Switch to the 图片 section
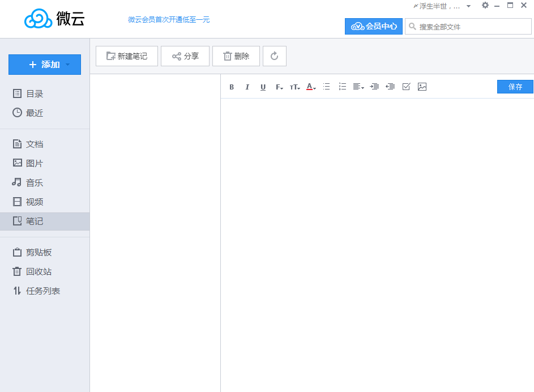This screenshot has height=392, width=534. tap(34, 163)
